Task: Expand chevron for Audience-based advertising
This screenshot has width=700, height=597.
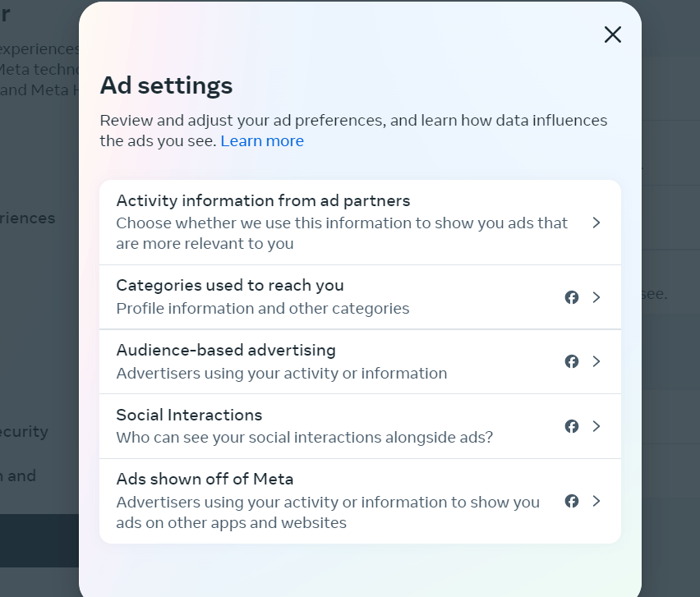Action: click(596, 361)
